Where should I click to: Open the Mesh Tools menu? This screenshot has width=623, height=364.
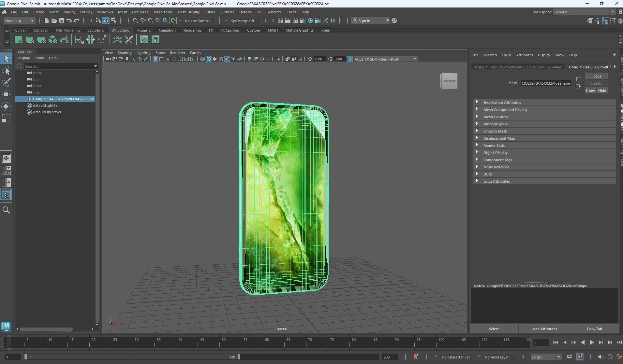click(x=163, y=12)
